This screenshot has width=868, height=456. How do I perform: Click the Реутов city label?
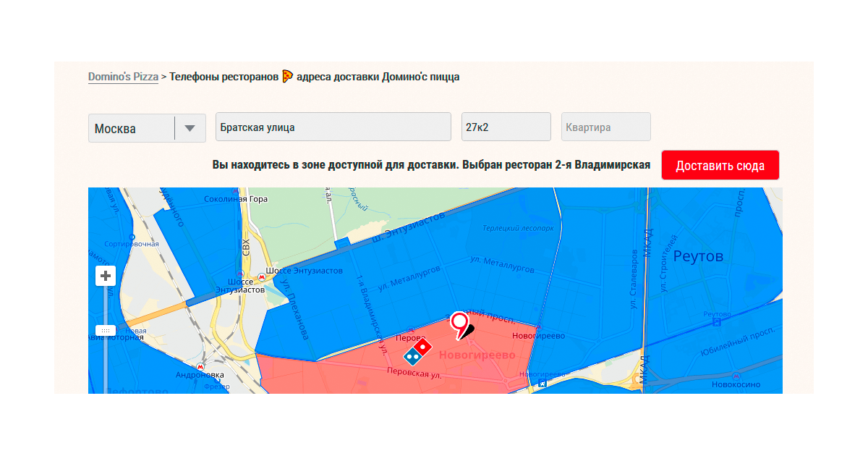[698, 256]
